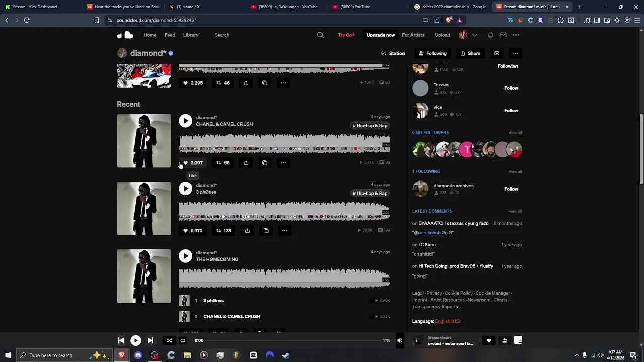This screenshot has width=644, height=362.
Task: Follow lifemocksart from the player bar
Action: (505, 340)
